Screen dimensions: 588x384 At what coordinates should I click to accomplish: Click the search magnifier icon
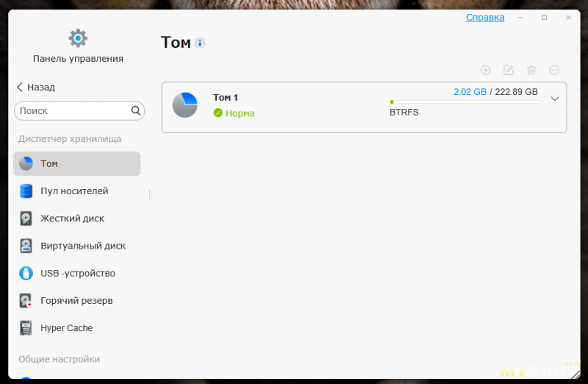click(136, 111)
